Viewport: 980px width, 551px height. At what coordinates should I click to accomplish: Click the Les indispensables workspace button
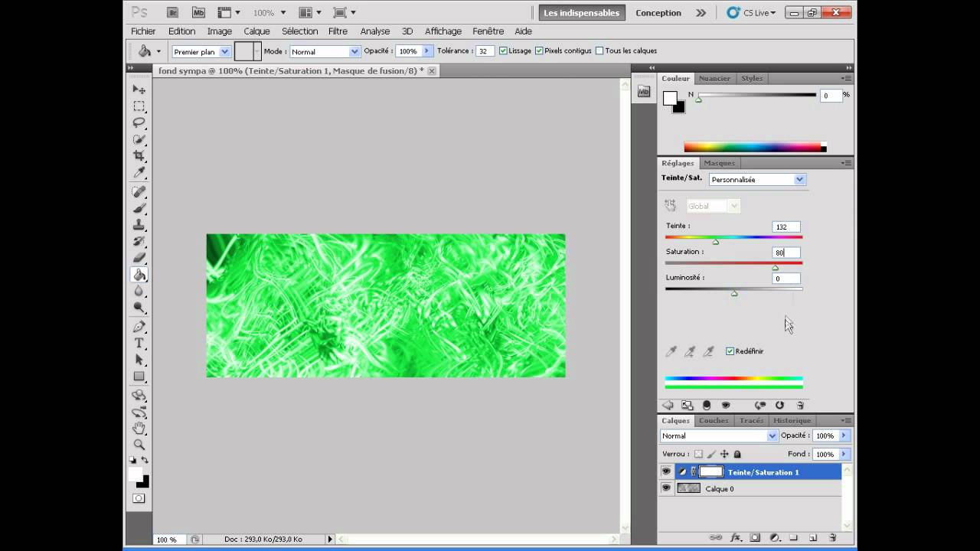582,13
